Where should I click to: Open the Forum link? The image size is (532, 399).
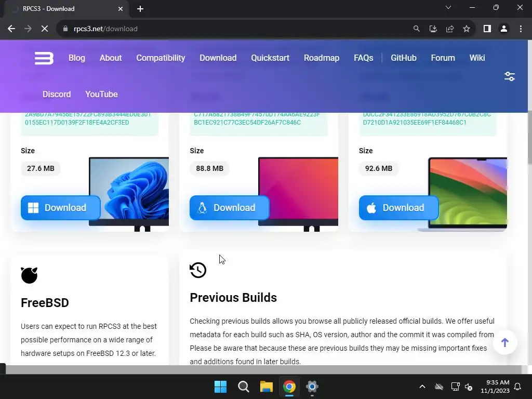tap(443, 58)
